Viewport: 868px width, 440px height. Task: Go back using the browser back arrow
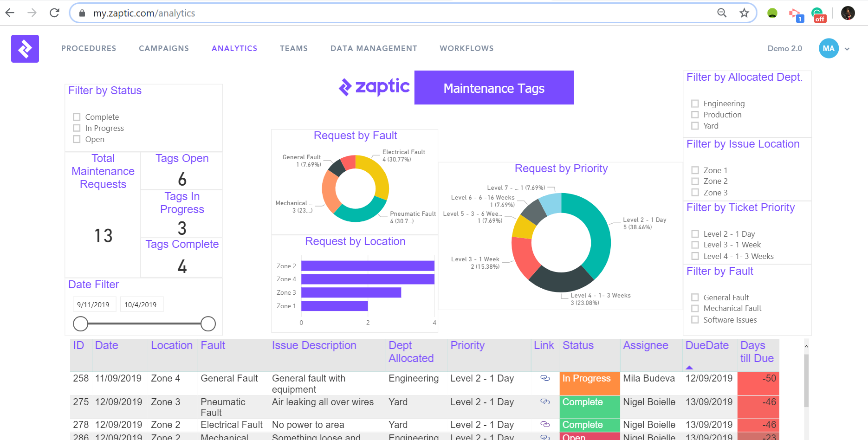coord(10,13)
